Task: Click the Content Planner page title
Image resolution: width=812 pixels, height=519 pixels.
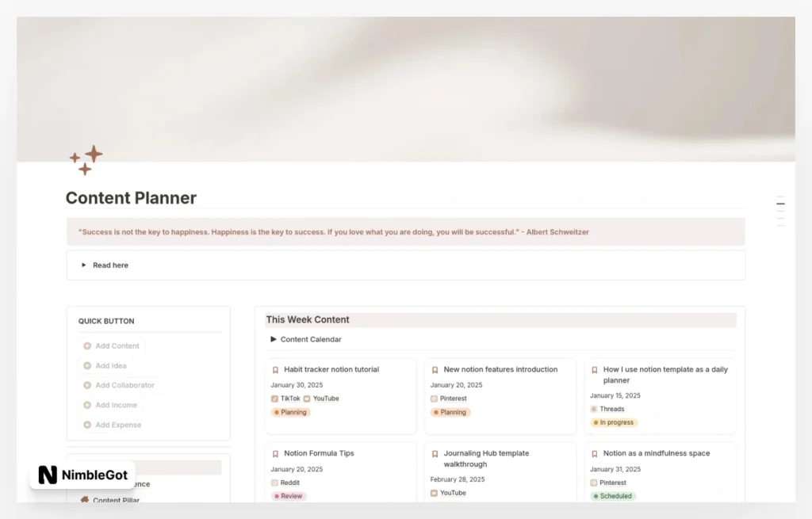Action: point(131,197)
